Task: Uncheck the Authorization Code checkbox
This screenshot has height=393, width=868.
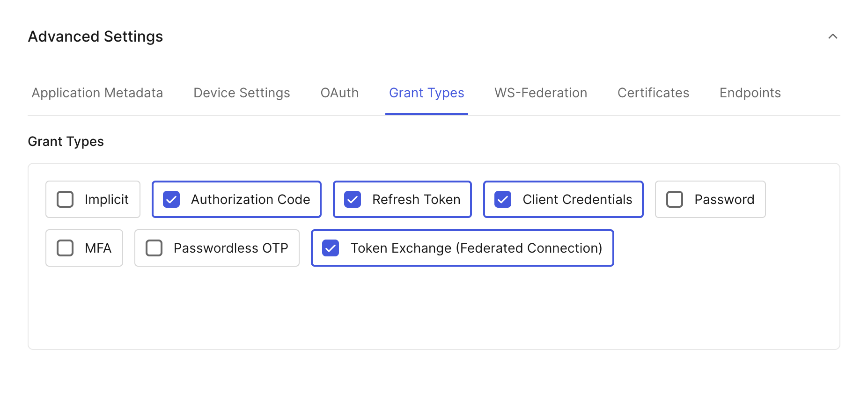Action: pos(171,199)
